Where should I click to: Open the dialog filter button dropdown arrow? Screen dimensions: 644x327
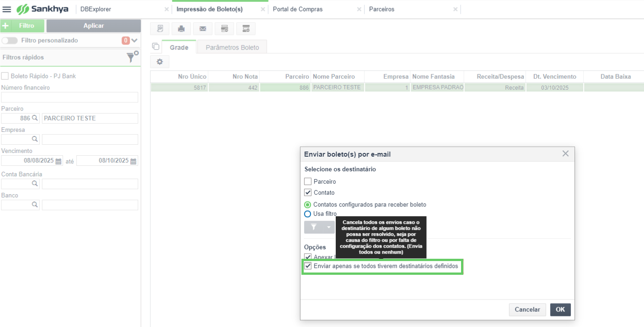[328, 227]
